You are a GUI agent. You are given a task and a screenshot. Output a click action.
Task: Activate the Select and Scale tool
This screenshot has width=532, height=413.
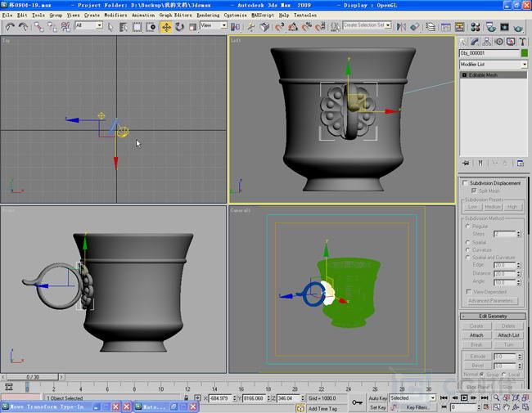(x=192, y=27)
